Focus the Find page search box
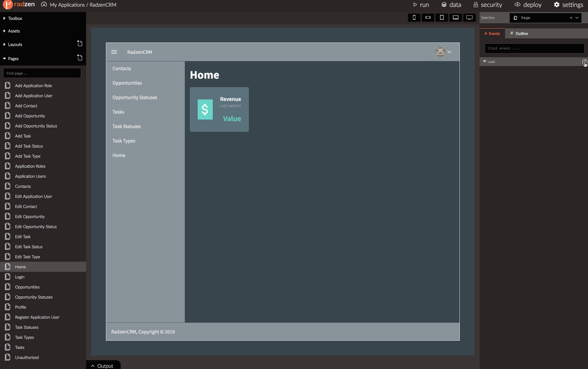This screenshot has height=369, width=588. pos(42,73)
